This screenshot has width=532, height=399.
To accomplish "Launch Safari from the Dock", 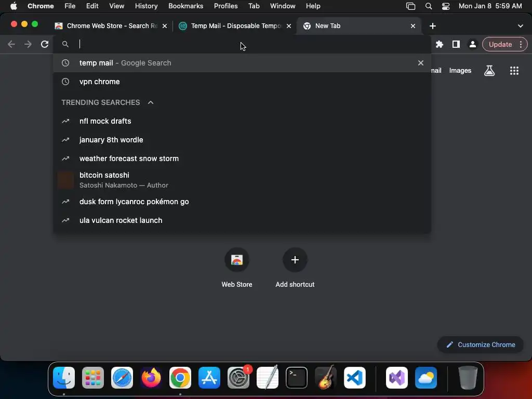I will point(122,378).
